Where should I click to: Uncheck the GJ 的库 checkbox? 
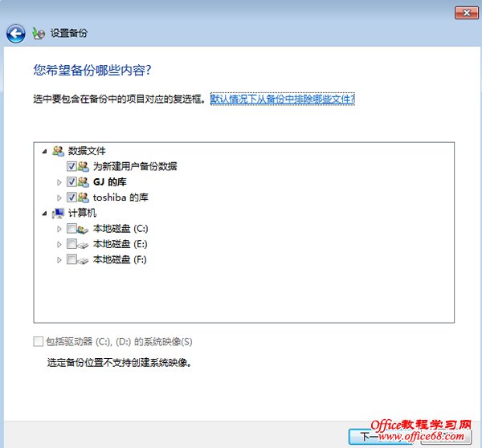coord(71,182)
